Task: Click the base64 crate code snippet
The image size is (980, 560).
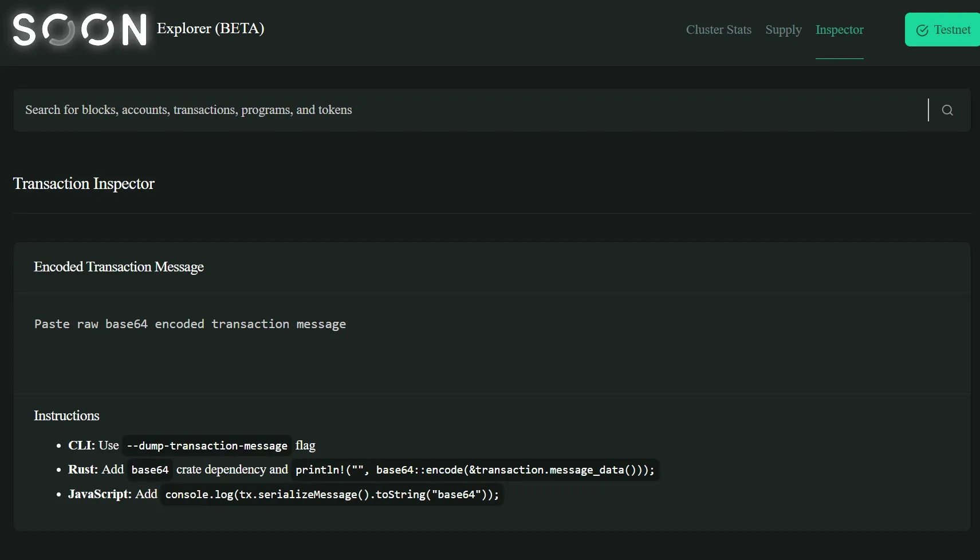Action: [149, 470]
